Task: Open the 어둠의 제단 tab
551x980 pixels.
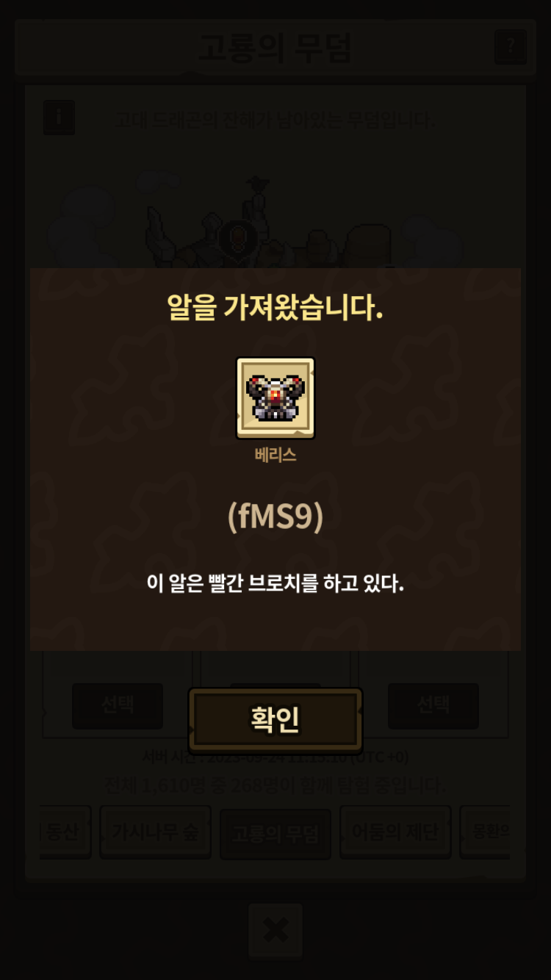Action: [395, 832]
